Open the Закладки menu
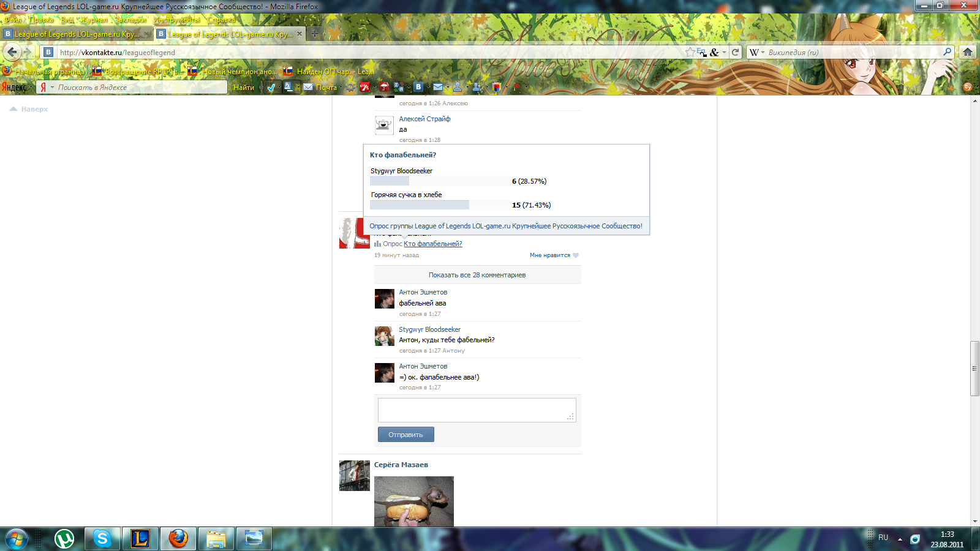The width and height of the screenshot is (980, 551). pyautogui.click(x=130, y=20)
